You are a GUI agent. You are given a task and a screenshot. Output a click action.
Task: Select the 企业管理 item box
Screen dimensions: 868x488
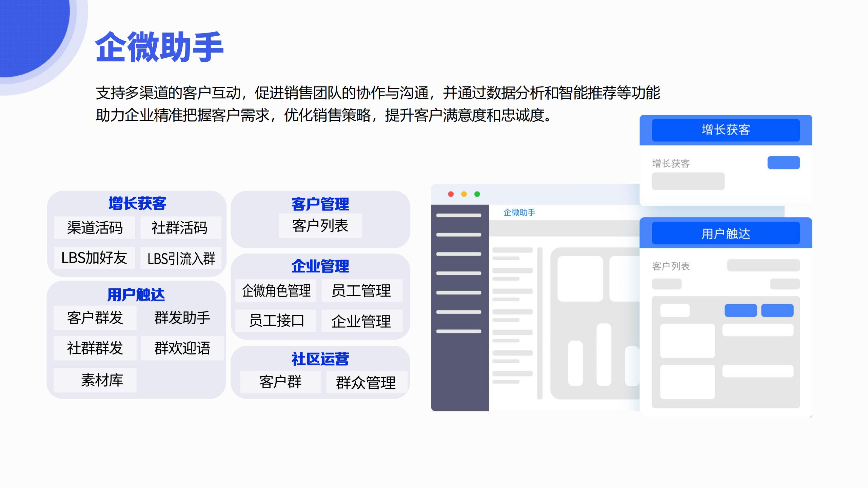coord(362,321)
